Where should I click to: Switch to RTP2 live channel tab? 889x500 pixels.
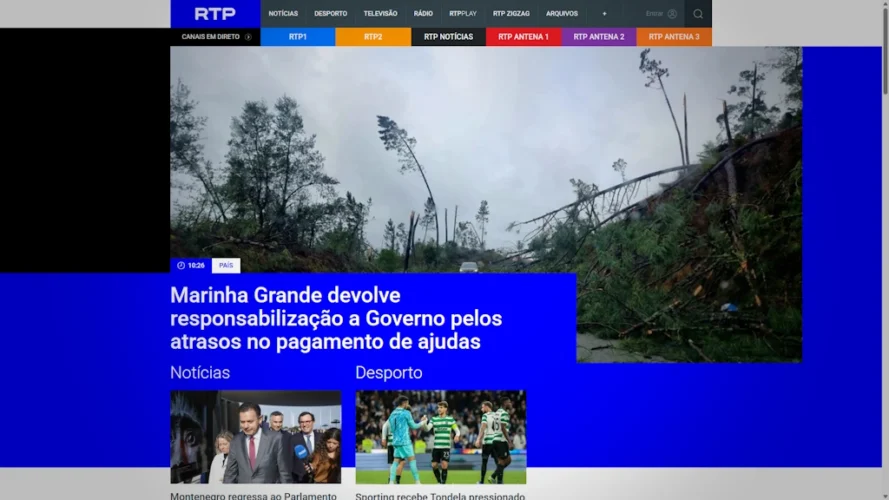click(373, 37)
